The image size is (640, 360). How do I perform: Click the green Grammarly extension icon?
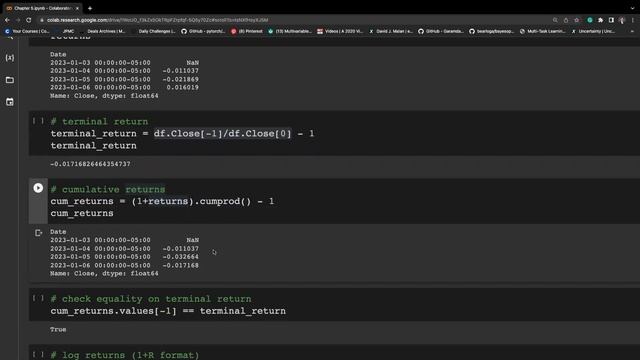(590, 20)
